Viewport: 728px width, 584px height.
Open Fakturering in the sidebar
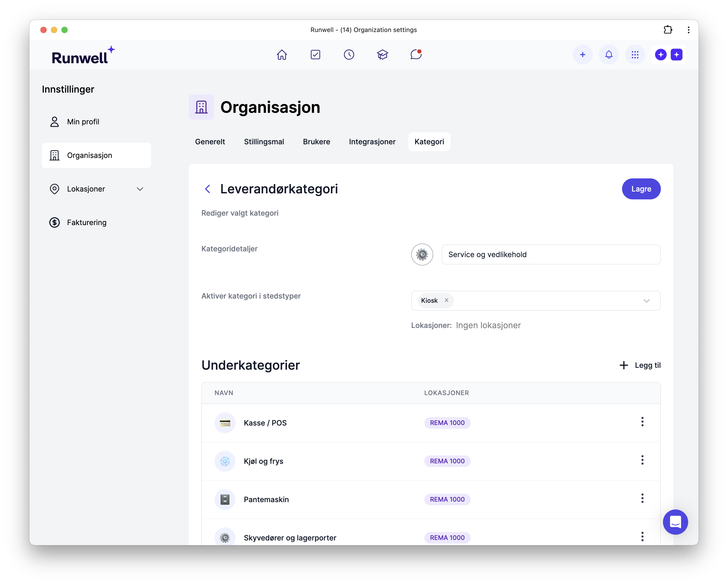coord(96,222)
